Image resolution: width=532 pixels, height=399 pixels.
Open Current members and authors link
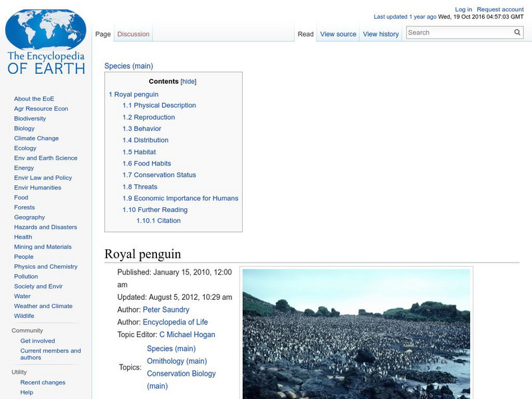click(x=51, y=354)
